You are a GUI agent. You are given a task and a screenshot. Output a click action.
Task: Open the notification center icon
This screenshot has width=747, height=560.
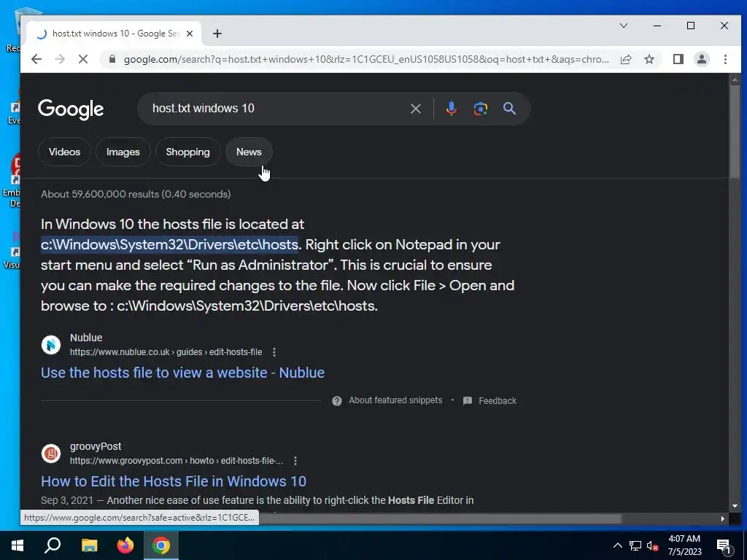[724, 546]
